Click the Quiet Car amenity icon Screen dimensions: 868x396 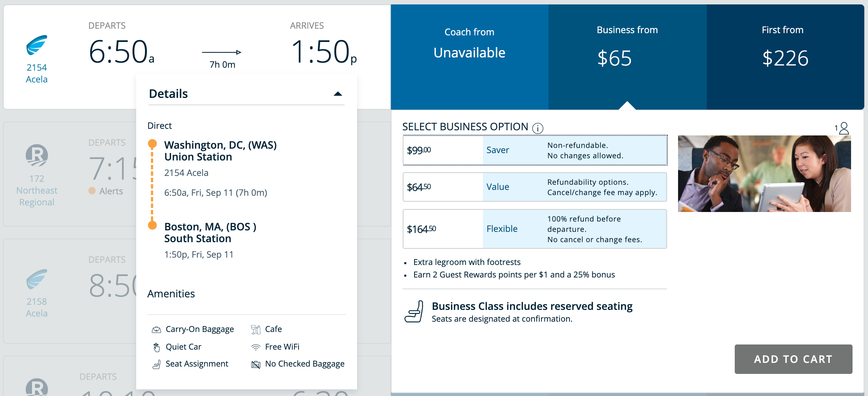156,347
